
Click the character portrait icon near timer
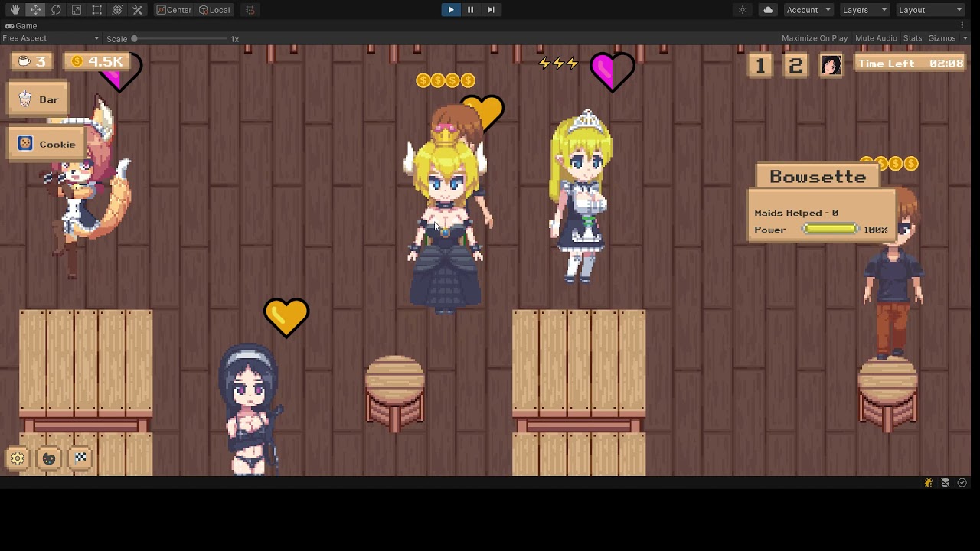pos(831,65)
